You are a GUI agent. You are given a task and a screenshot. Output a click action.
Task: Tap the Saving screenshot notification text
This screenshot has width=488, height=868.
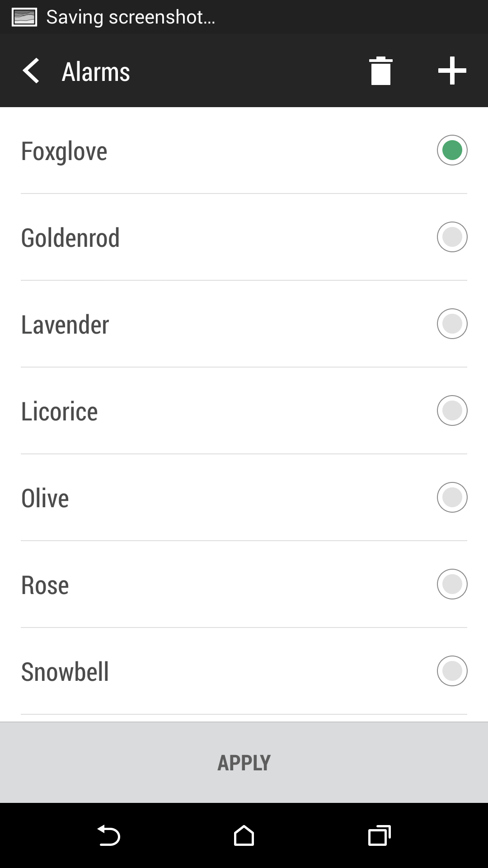131,17
